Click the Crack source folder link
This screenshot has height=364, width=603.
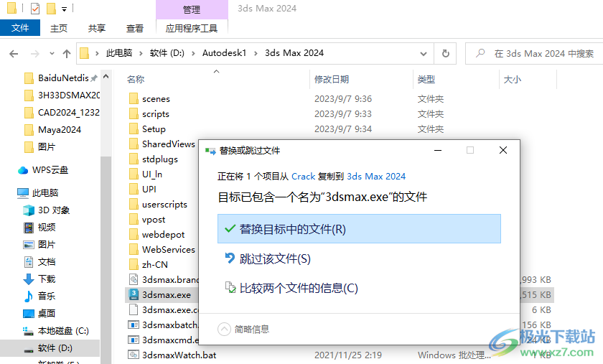(x=303, y=176)
